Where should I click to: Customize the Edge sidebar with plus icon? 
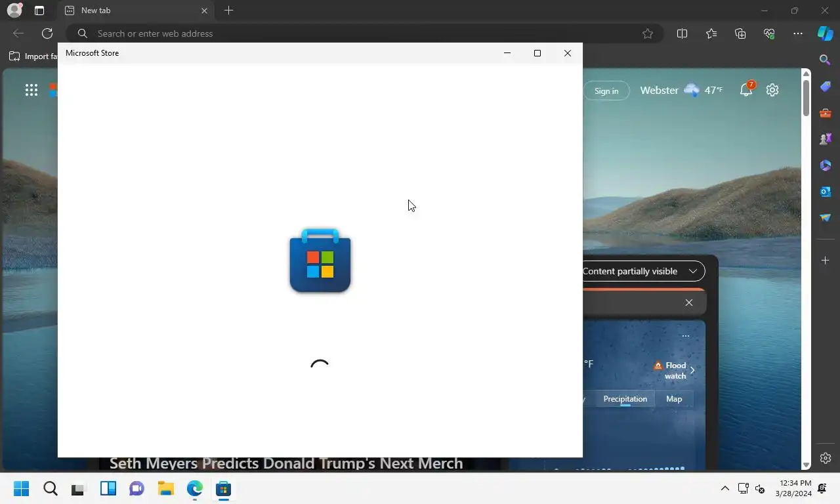(826, 261)
